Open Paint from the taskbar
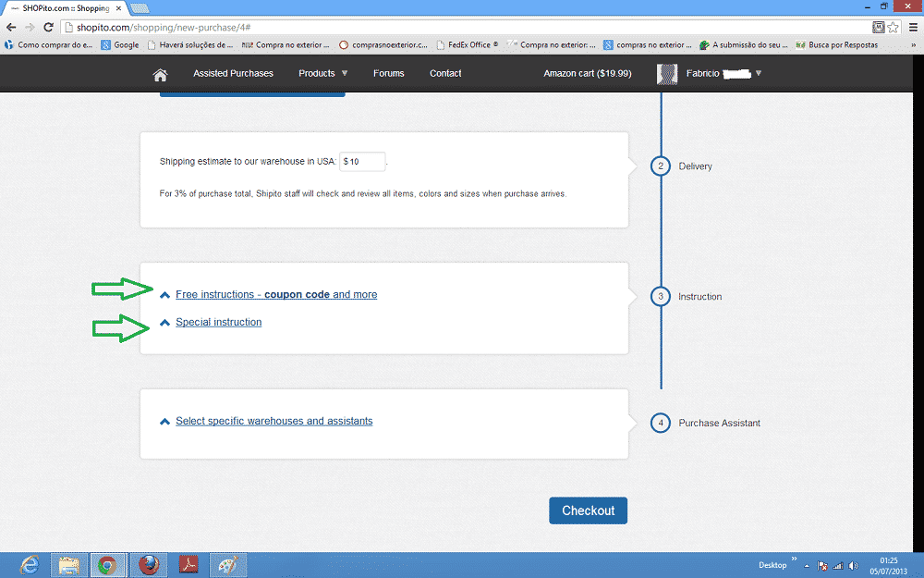 click(226, 564)
